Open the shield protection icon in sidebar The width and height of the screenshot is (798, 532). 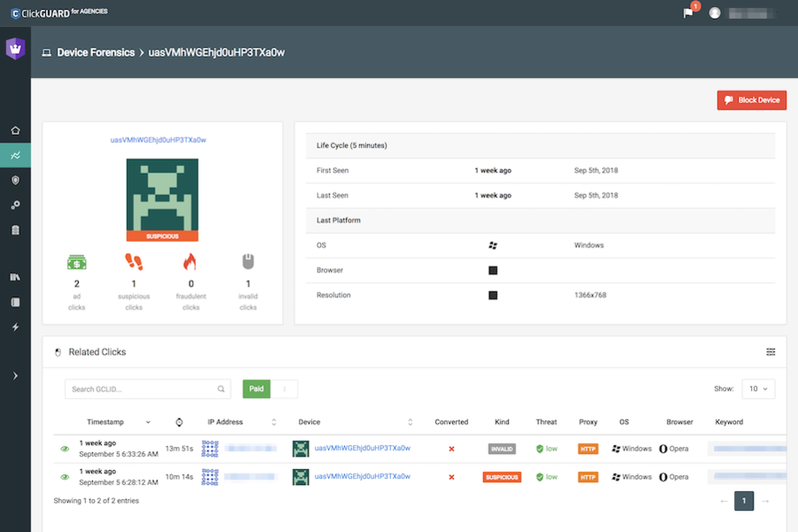click(15, 180)
